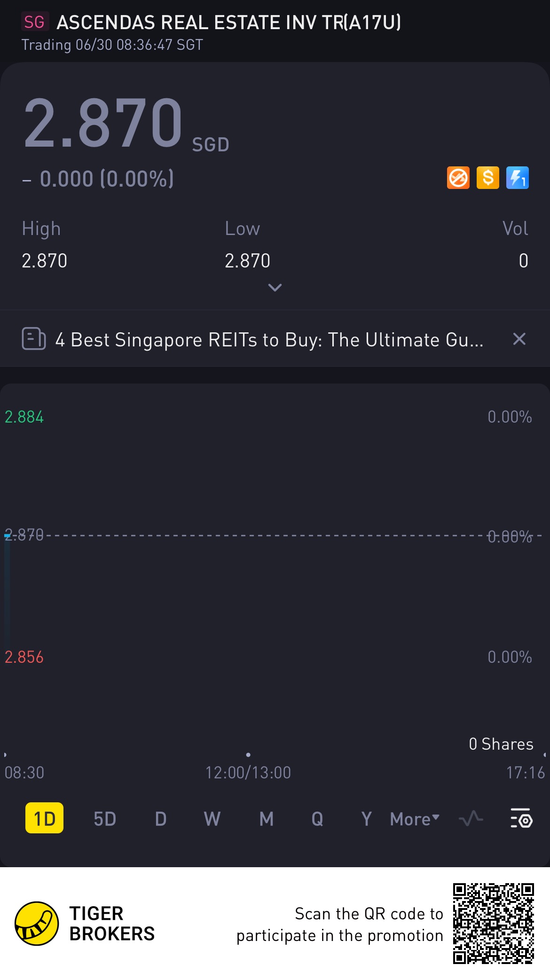Select the 1D chart period

tap(44, 818)
